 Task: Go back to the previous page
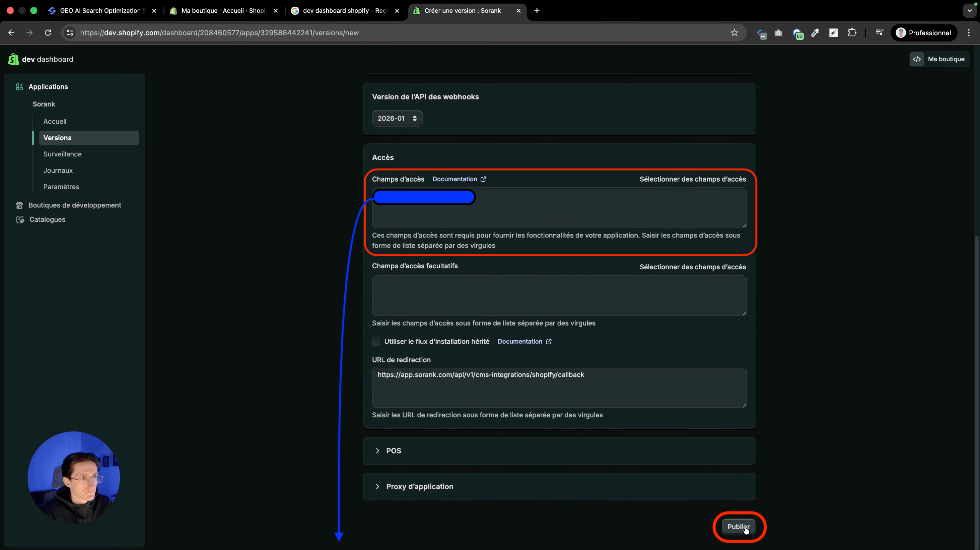coord(11,33)
